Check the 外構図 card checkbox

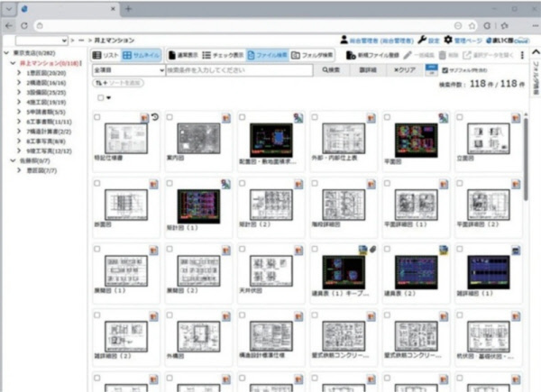pyautogui.click(x=170, y=315)
